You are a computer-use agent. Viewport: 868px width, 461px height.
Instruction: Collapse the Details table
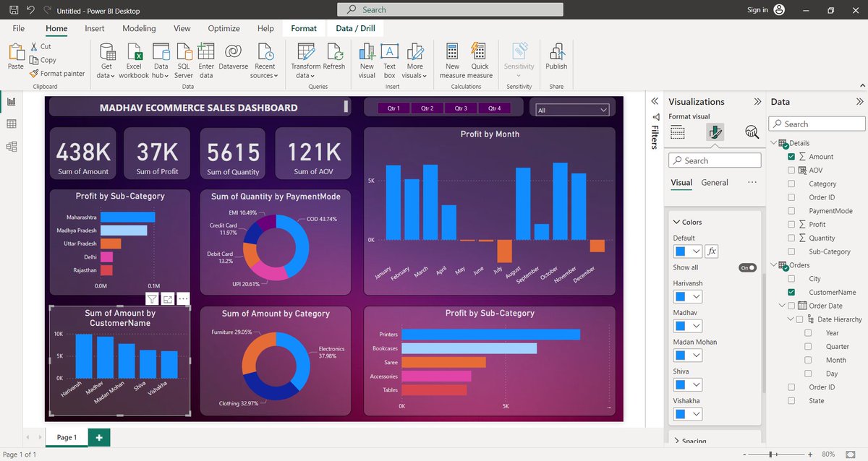point(773,143)
